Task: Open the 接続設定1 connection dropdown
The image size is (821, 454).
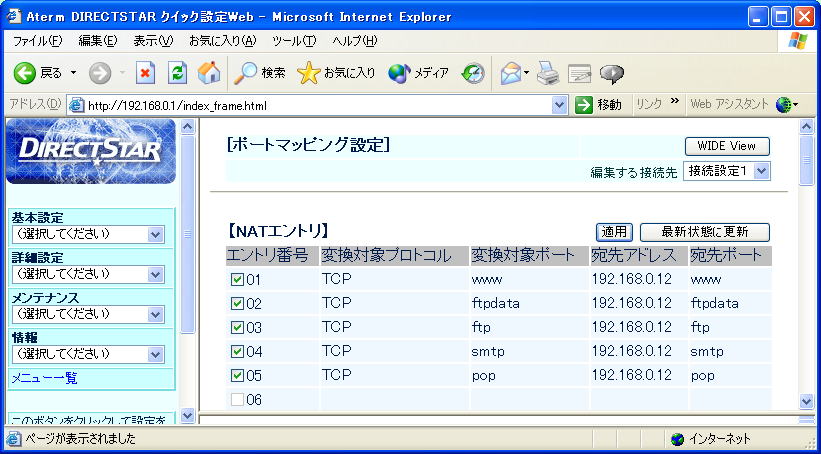Action: [726, 171]
